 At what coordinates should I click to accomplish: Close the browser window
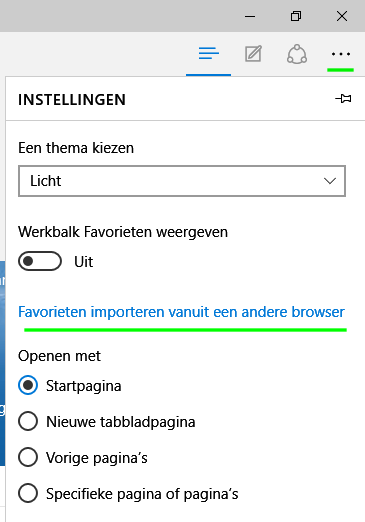pos(342,16)
